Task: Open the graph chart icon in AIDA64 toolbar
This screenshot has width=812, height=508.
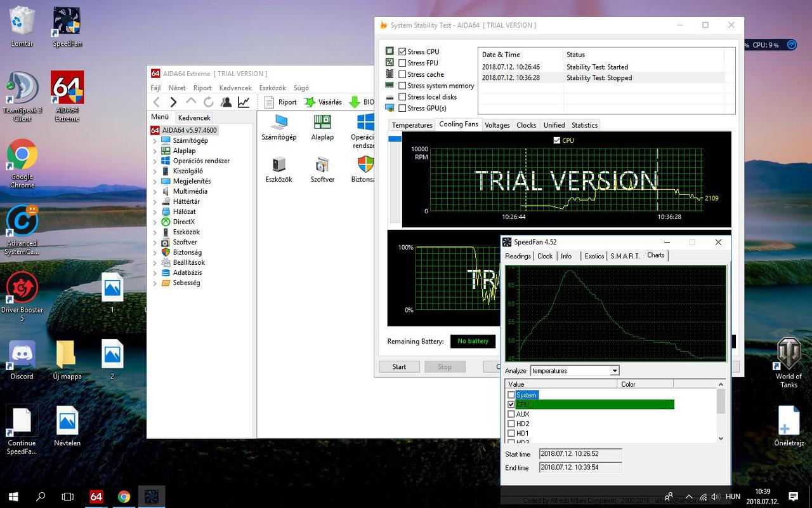Action: 244,102
